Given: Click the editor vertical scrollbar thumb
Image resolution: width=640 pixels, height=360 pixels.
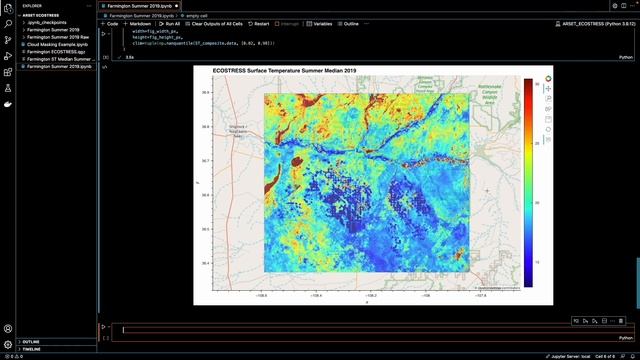Looking at the screenshot, I should [x=638, y=283].
